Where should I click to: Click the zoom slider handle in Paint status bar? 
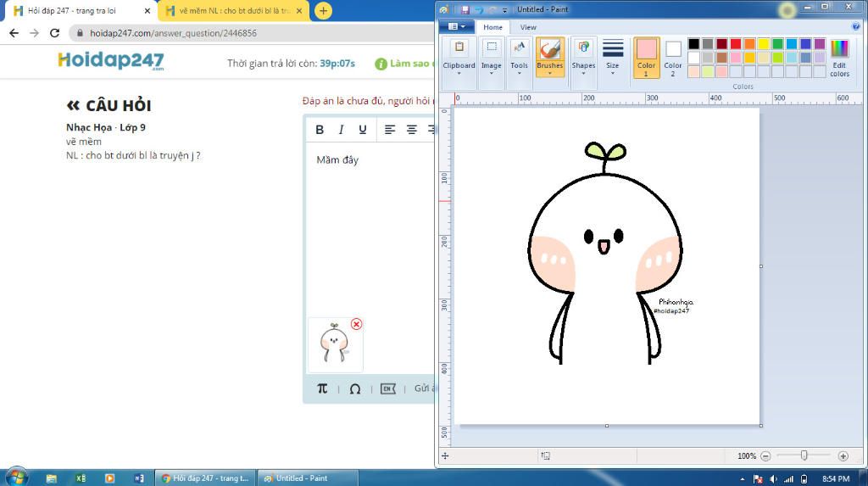804,455
